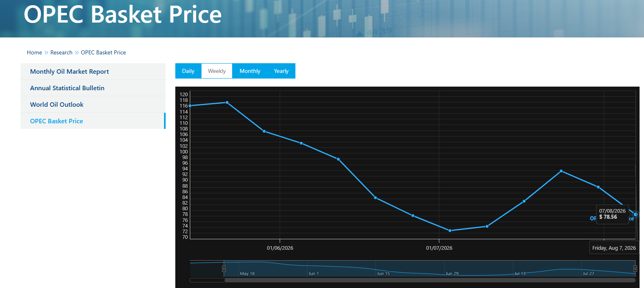Navigate to Research breadcrumb
The image size is (644, 288).
click(61, 52)
